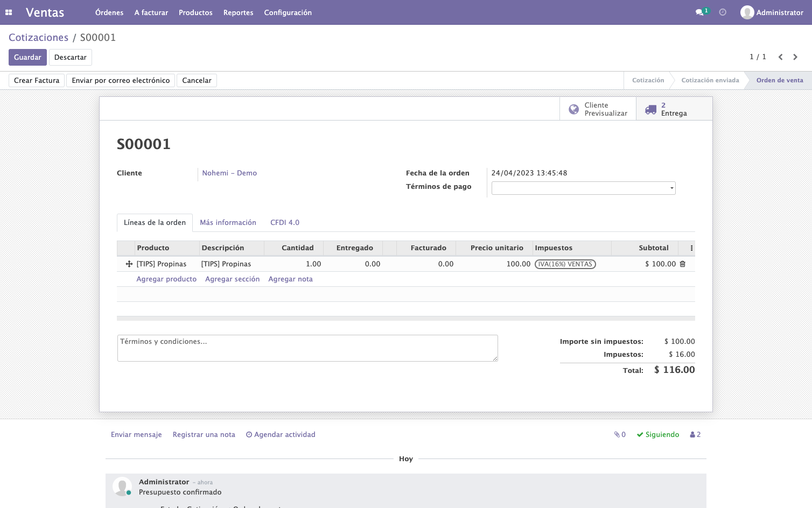Click Agregar nota link

click(291, 279)
